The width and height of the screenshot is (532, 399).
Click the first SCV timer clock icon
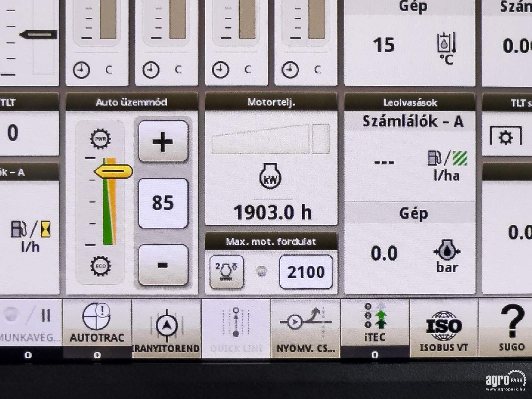(x=81, y=70)
